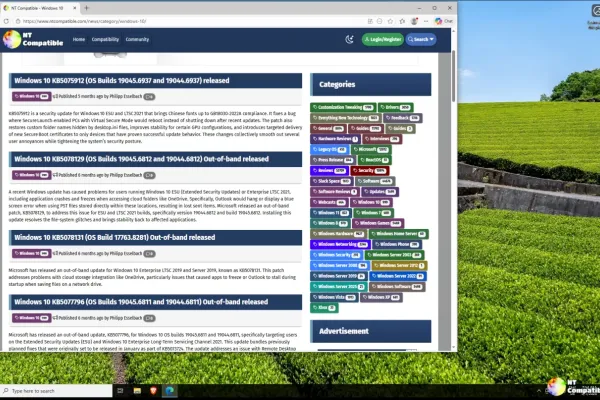This screenshot has width=600, height=400.
Task: Click the Windows 10 tag under KB5078129 post
Action: pos(31,175)
